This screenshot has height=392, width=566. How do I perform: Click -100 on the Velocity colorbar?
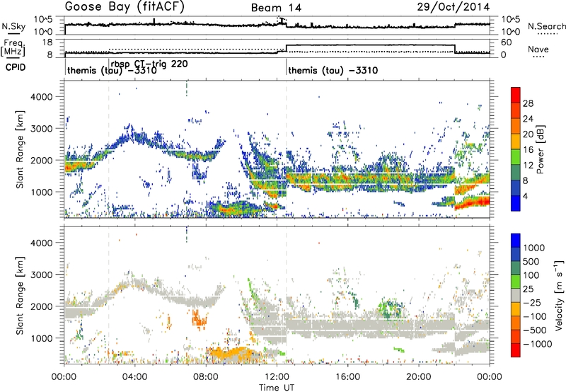(535, 316)
